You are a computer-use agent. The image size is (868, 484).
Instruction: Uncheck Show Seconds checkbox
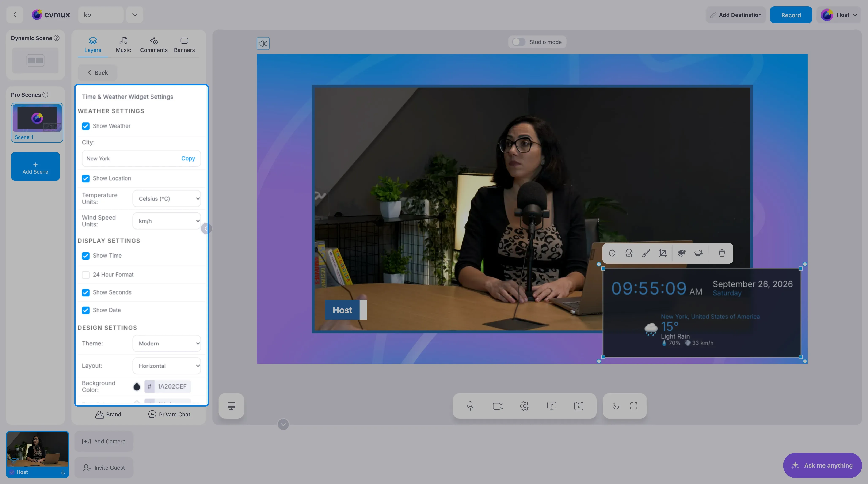click(x=85, y=292)
